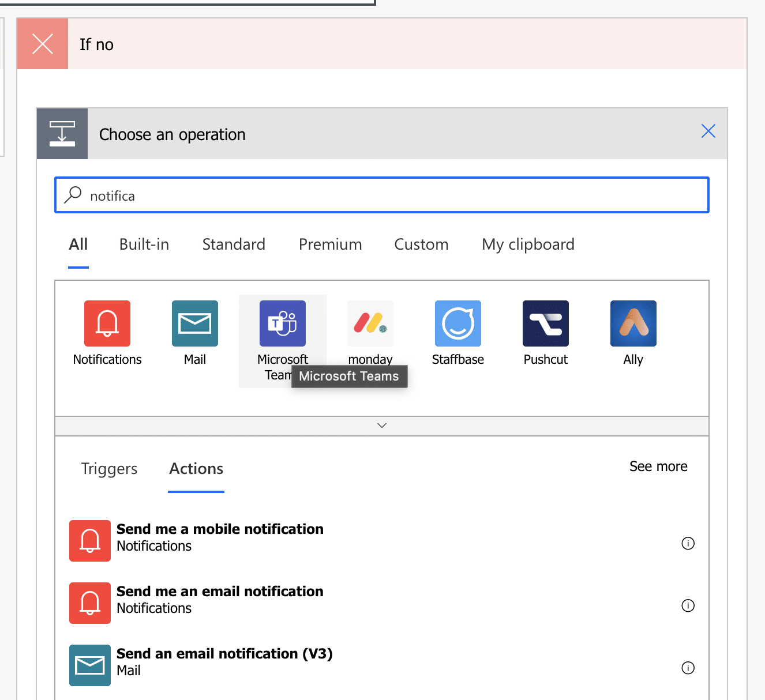This screenshot has height=700, width=765.
Task: Choose the Pushcut connector icon
Action: [x=546, y=323]
